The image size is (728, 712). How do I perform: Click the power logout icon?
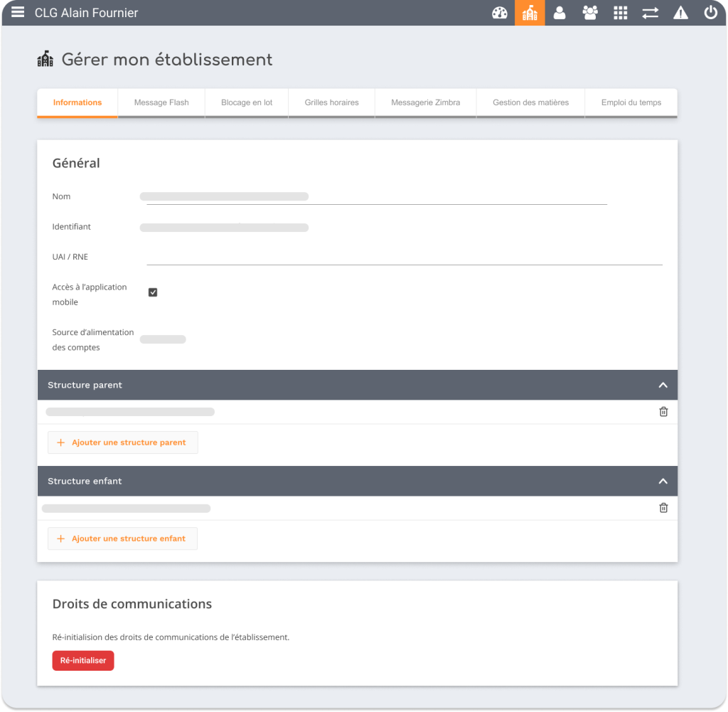(x=710, y=13)
